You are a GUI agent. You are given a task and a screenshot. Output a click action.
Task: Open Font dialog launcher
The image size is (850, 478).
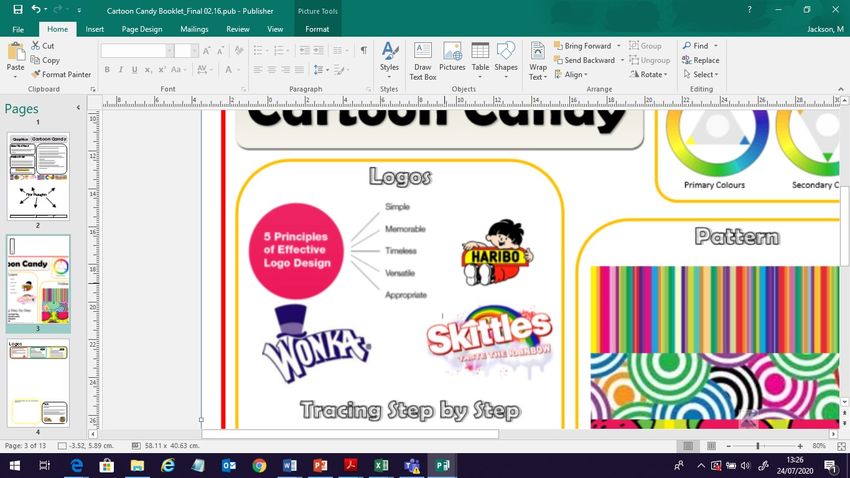click(x=243, y=89)
